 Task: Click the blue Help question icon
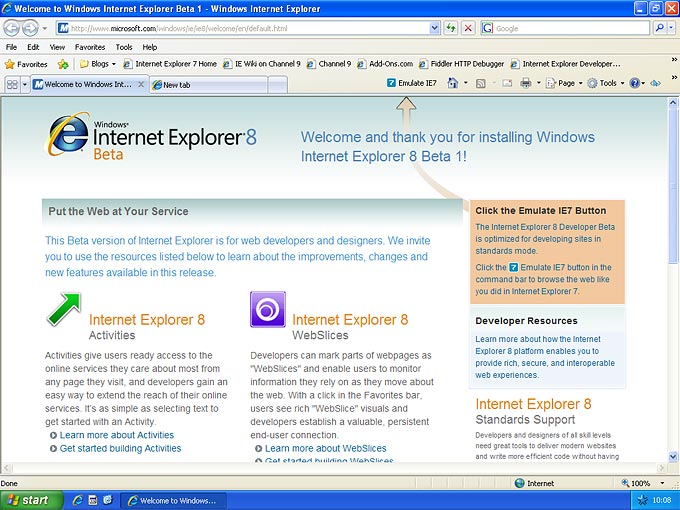point(634,83)
